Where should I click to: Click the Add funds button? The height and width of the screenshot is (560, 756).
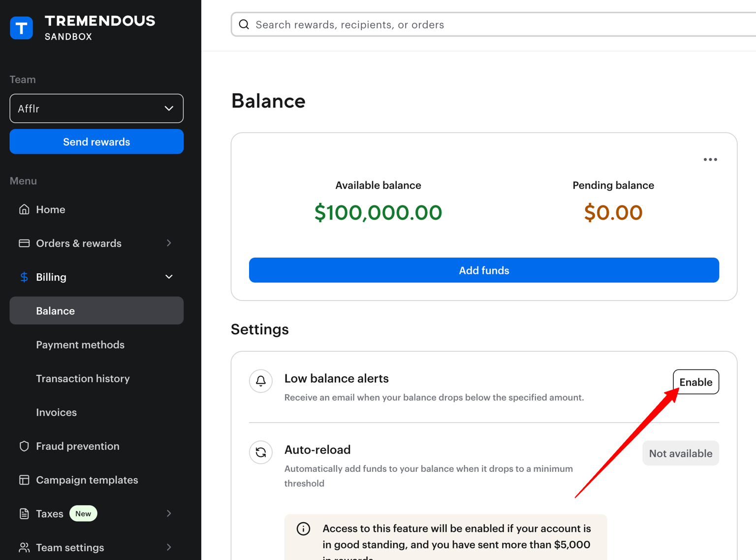click(484, 270)
